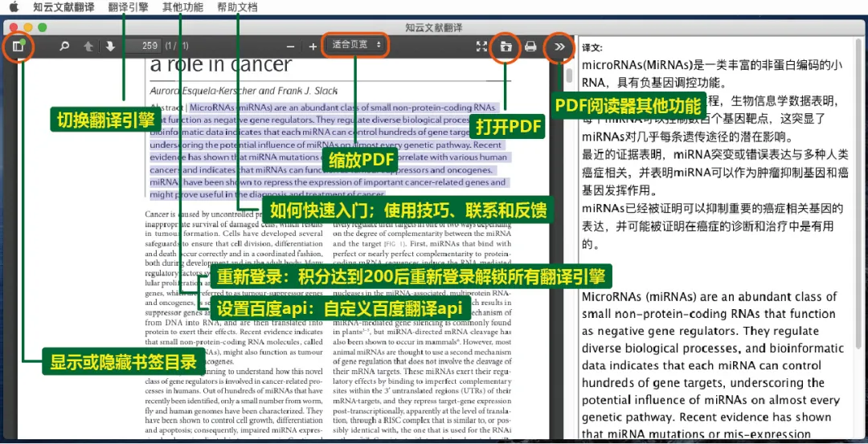Click translated line 'miRNAs已经被证明可以抑制重要的癌症'
The image size is (868, 444).
coord(712,209)
